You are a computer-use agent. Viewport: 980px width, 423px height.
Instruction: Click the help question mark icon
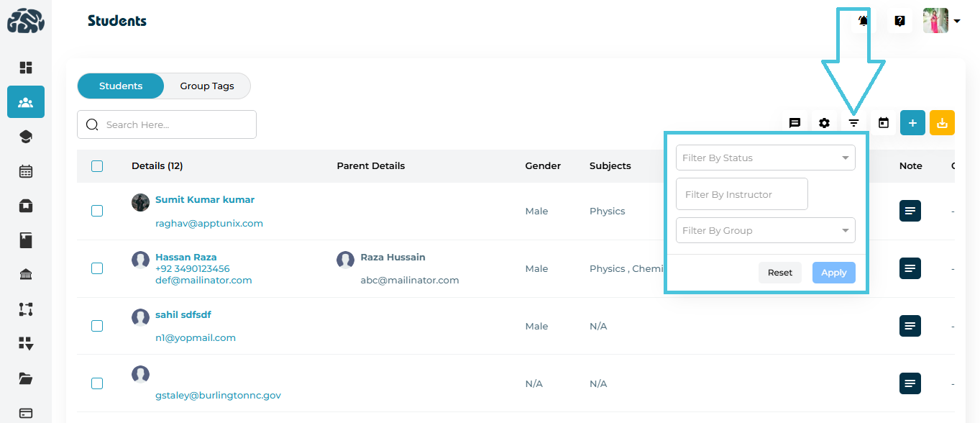pyautogui.click(x=899, y=21)
